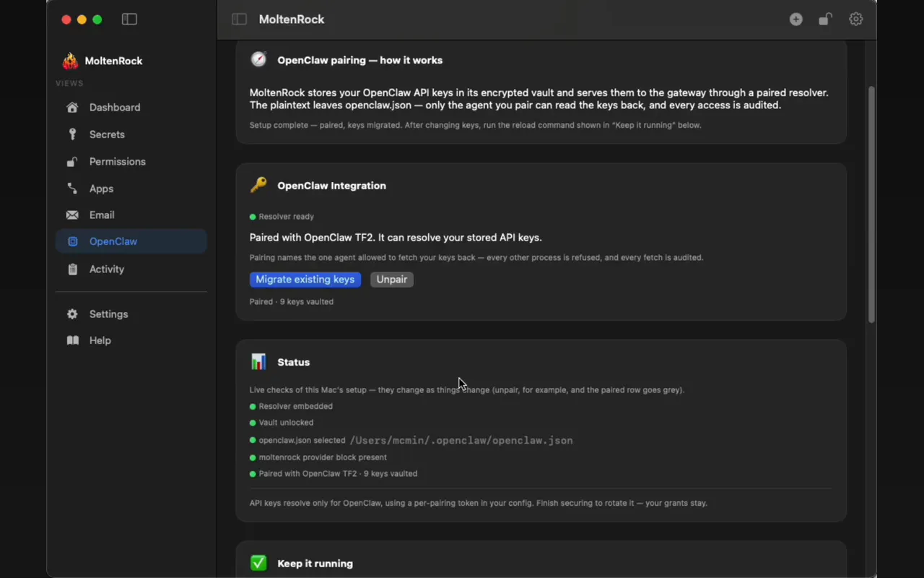Open Settings from the sidebar

pos(131,314)
